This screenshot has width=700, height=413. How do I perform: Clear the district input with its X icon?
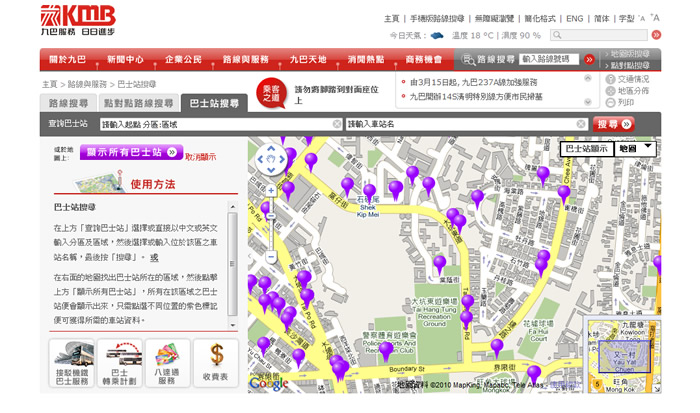pos(337,124)
